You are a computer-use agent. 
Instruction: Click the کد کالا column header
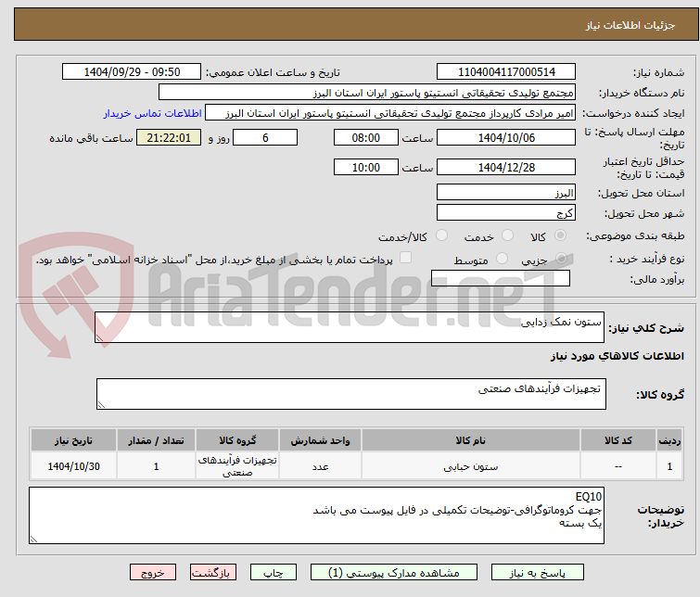618,440
